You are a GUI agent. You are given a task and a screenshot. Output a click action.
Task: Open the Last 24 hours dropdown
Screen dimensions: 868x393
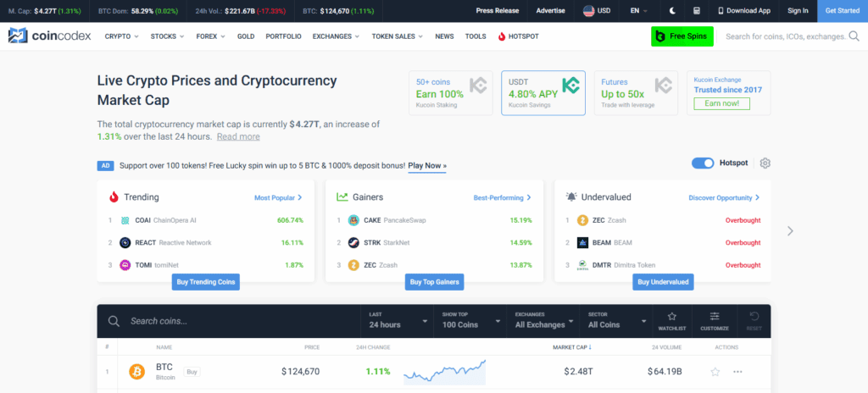[398, 321]
